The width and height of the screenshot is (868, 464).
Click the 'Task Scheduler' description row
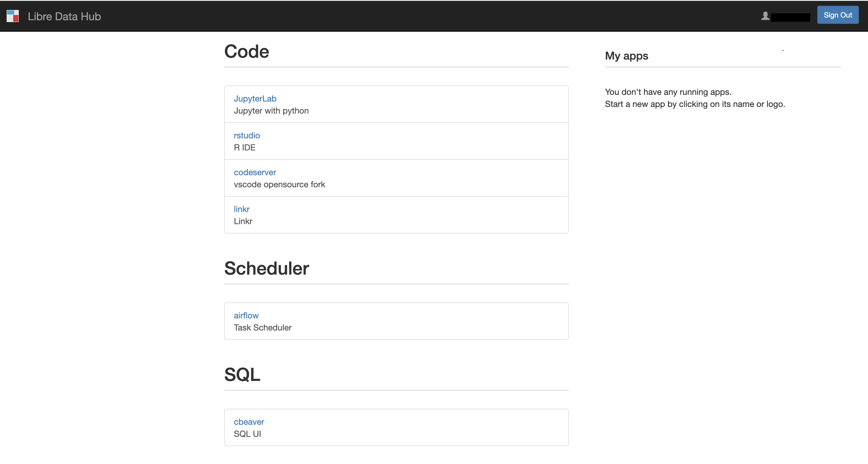click(x=263, y=328)
